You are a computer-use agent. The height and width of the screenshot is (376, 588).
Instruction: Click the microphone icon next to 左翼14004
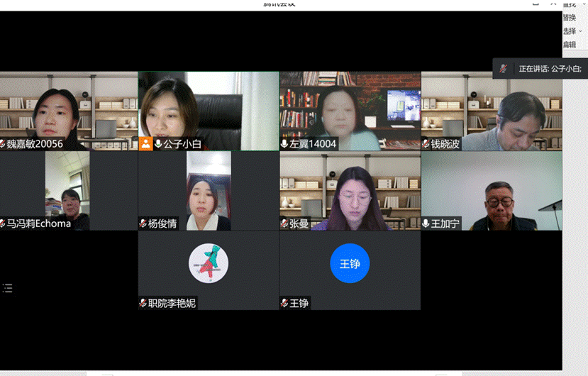[x=284, y=144]
